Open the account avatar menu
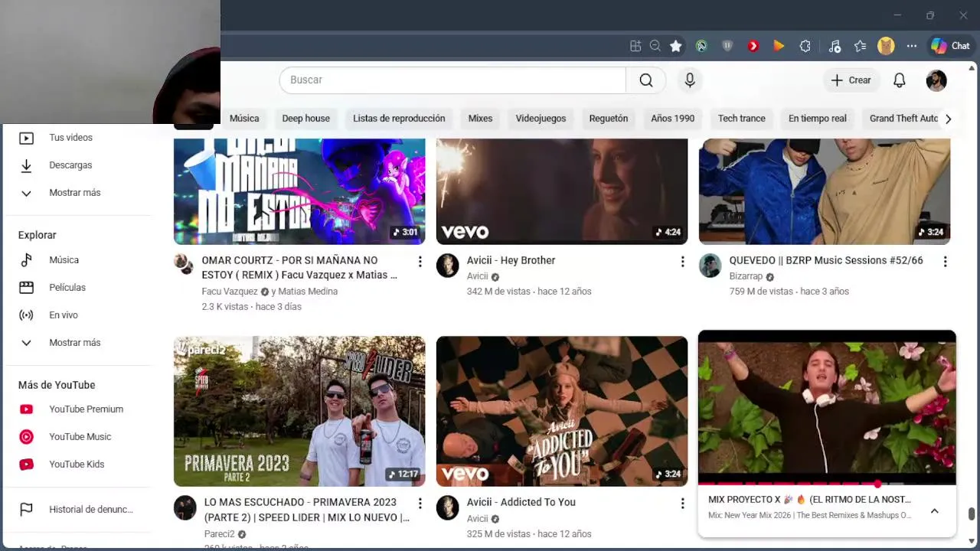Viewport: 980px width, 551px height. tap(936, 80)
